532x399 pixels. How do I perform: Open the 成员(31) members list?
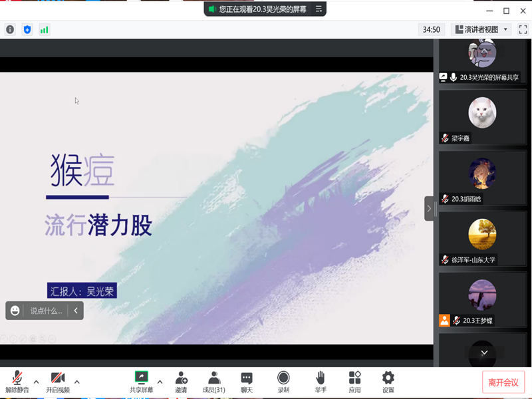pos(213,382)
